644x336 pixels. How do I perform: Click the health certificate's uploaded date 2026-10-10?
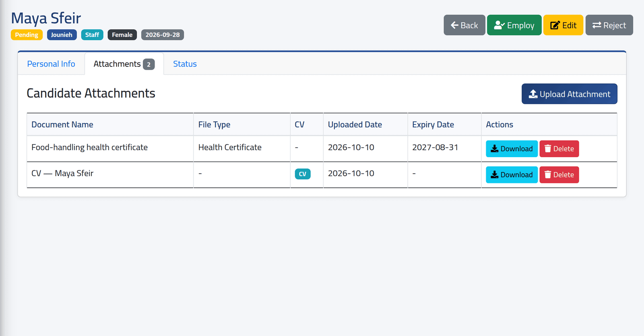click(351, 147)
